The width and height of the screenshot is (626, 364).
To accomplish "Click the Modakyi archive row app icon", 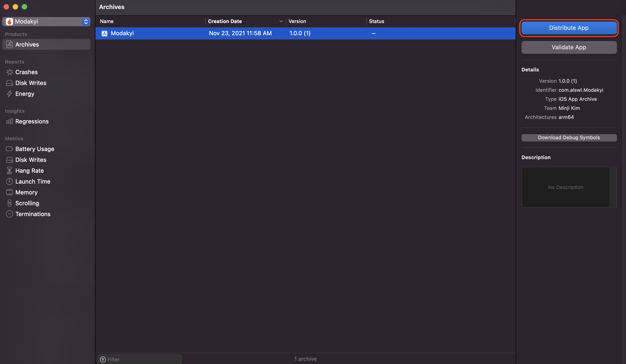I will [x=104, y=33].
